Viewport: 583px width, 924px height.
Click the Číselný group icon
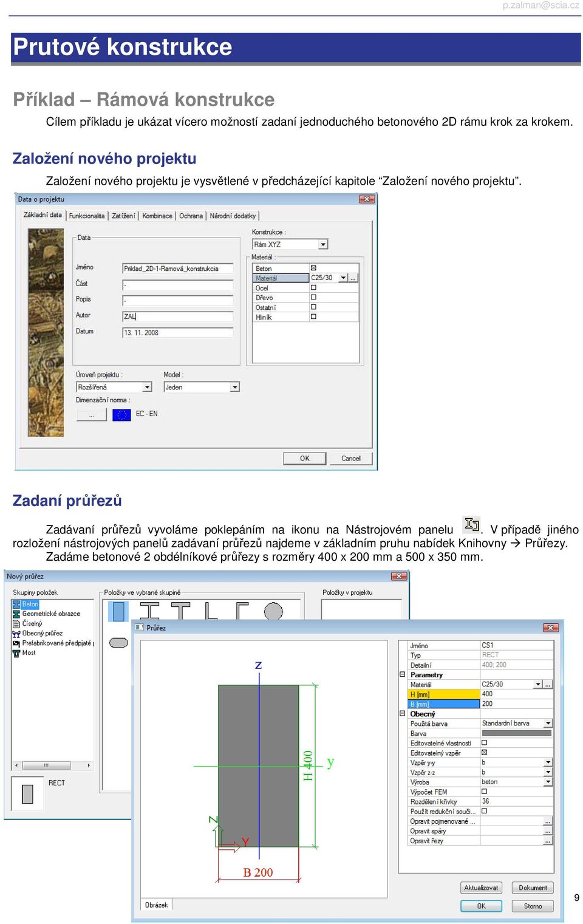pyautogui.click(x=16, y=624)
